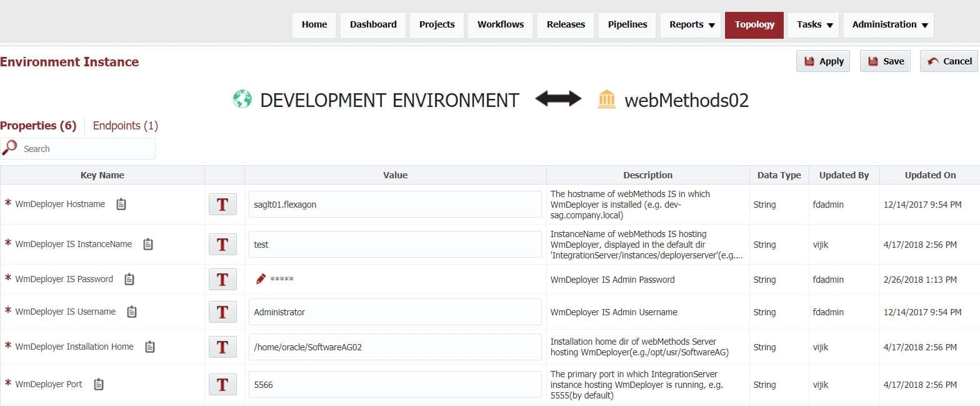Click the Installation Home field with /home/oracle/SoftwareAG02
Viewport: 980px width, 406px height.
(x=395, y=347)
